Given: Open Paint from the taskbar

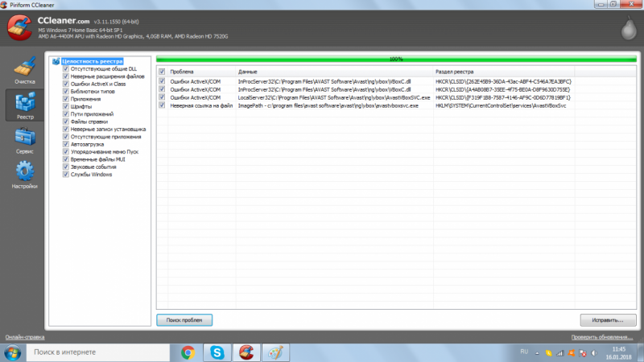Looking at the screenshot, I should click(x=275, y=352).
